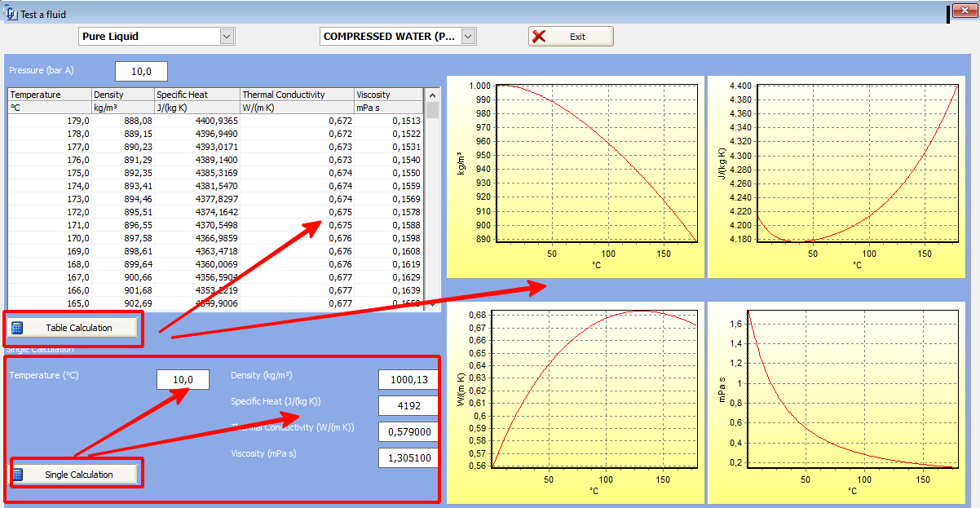The image size is (980, 508).
Task: Select the density cell 892,35
Action: point(122,173)
